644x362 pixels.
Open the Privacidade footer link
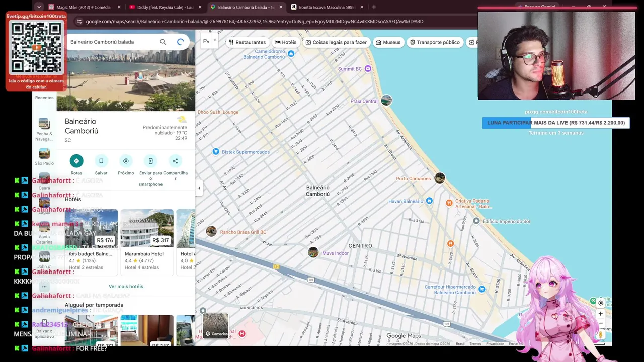coord(495,344)
